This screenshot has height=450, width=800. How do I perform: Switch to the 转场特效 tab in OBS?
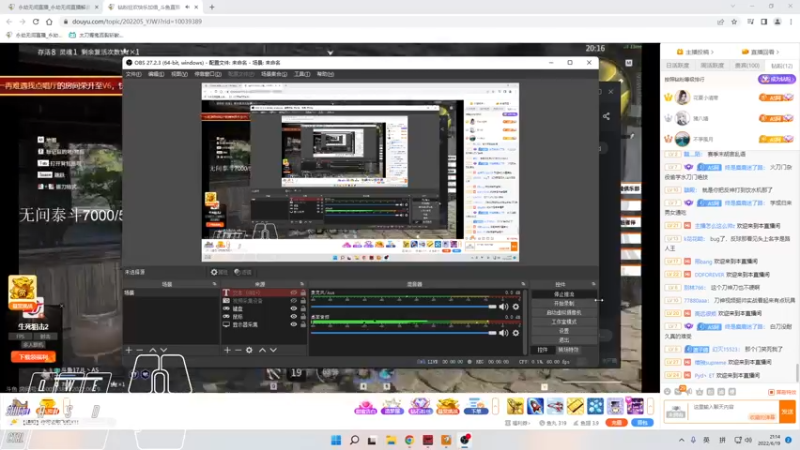568,350
